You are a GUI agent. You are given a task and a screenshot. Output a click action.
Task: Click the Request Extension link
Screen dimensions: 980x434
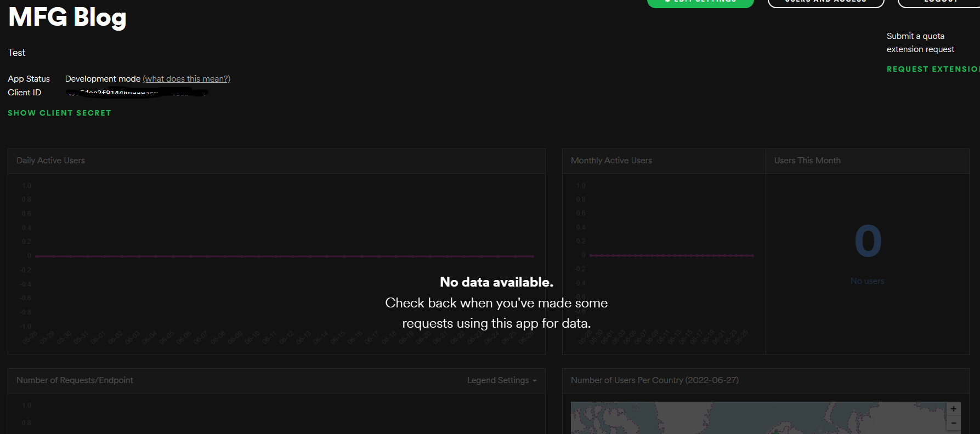(933, 69)
